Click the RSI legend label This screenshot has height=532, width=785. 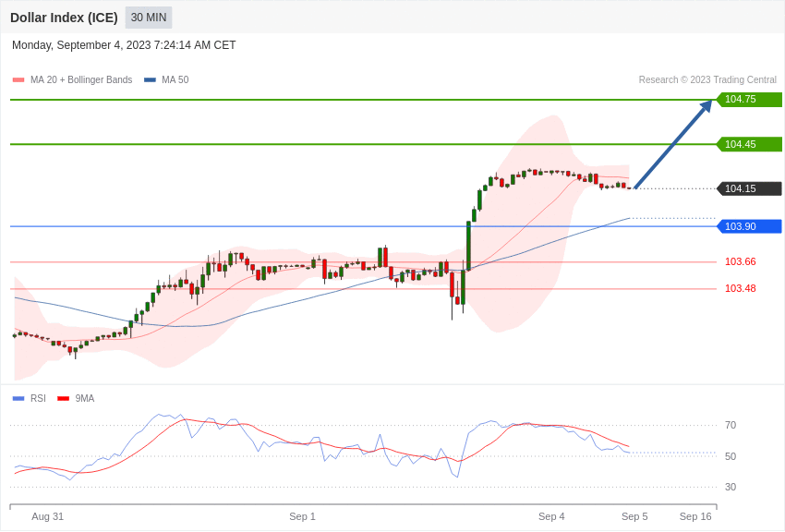pyautogui.click(x=38, y=398)
